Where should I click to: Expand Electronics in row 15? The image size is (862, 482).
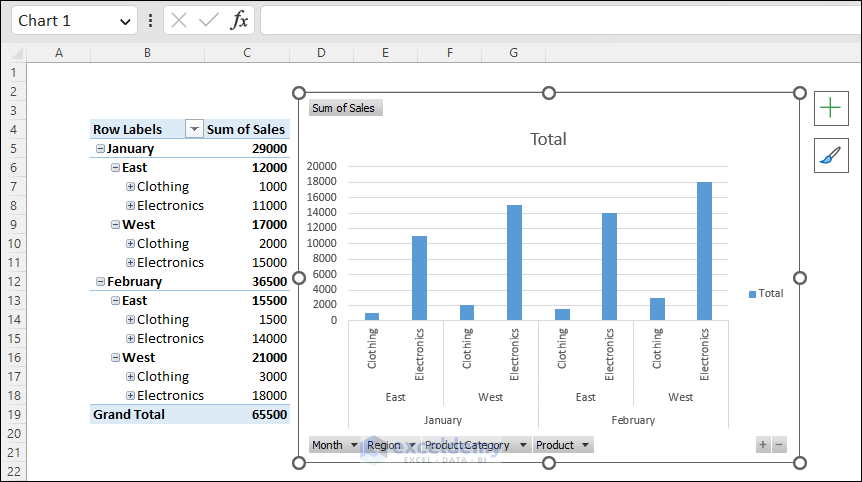[130, 339]
